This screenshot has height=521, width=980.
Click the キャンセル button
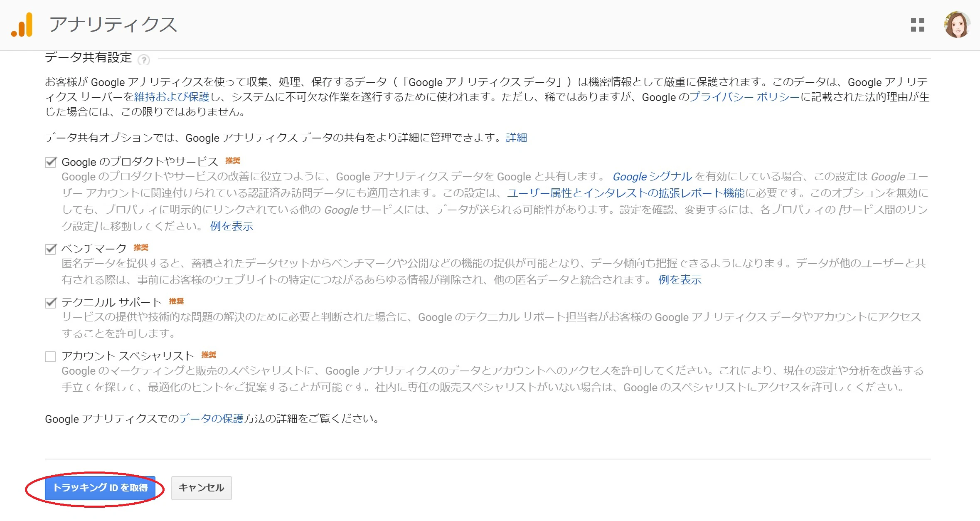tap(202, 488)
